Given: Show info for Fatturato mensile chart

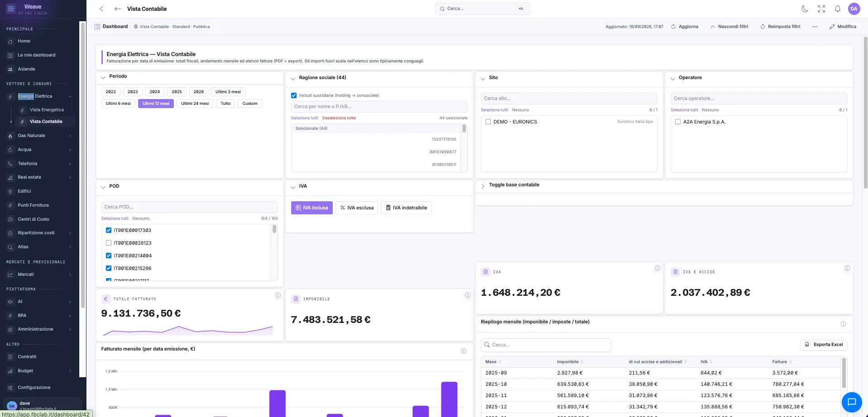Looking at the screenshot, I should [464, 351].
